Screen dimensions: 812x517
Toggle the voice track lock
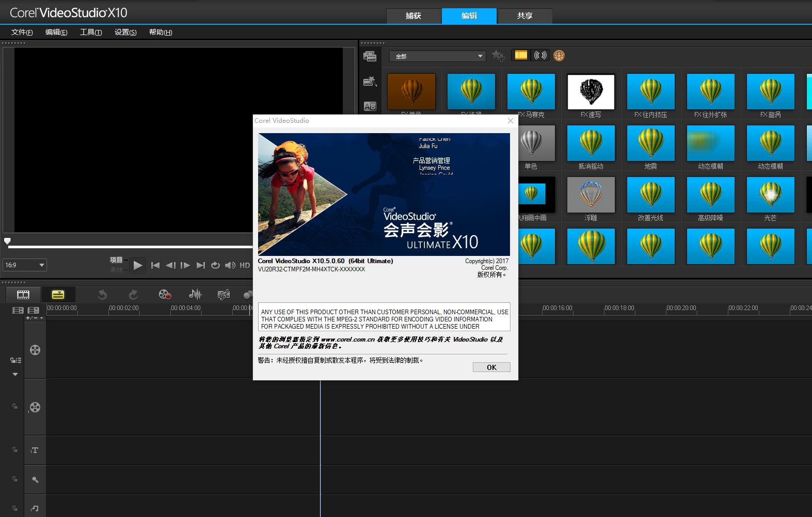tap(15, 479)
